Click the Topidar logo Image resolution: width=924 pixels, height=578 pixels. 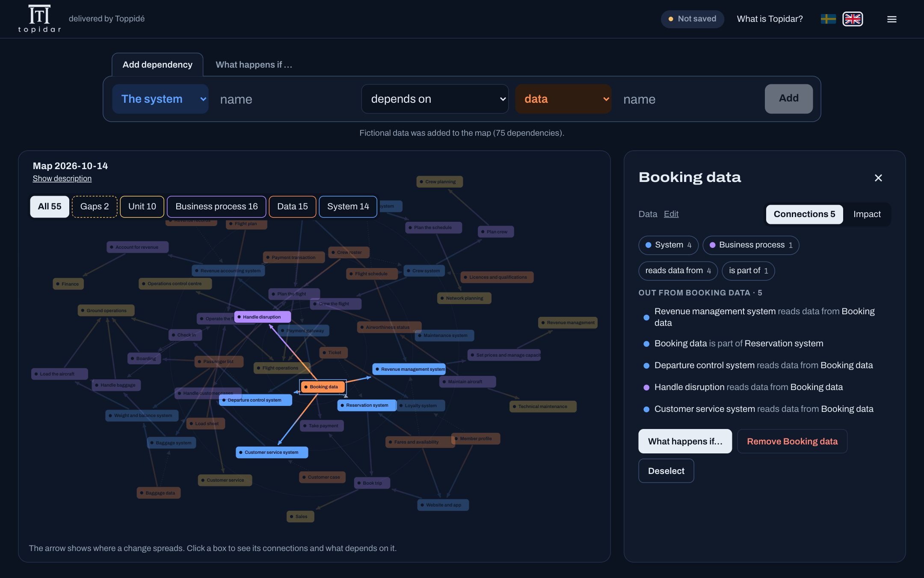pyautogui.click(x=39, y=19)
